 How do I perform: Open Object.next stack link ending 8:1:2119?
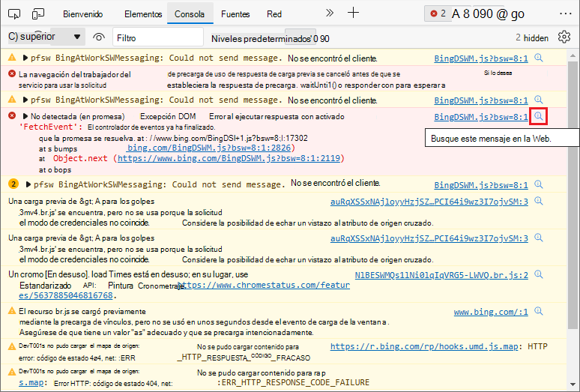click(x=229, y=159)
